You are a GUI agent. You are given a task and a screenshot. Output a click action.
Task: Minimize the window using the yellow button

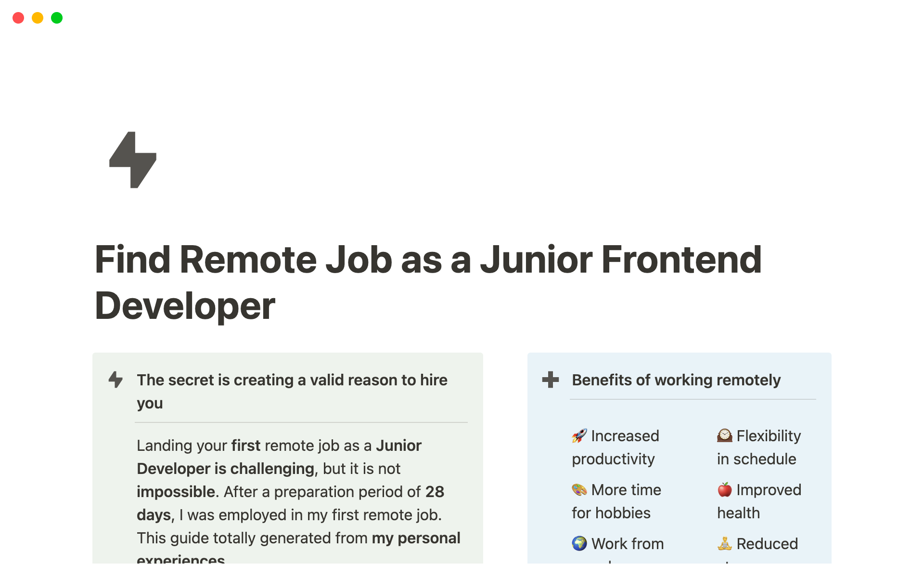click(x=38, y=18)
